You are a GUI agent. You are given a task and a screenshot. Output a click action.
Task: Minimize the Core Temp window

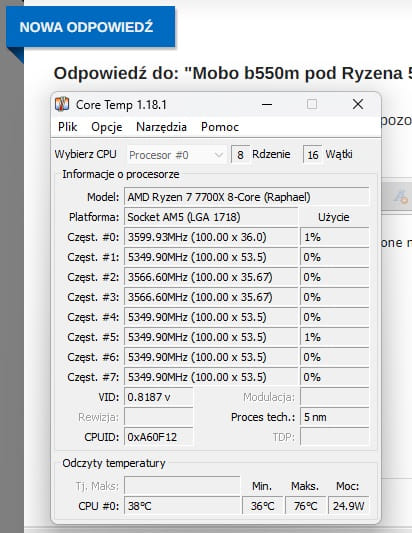(267, 104)
